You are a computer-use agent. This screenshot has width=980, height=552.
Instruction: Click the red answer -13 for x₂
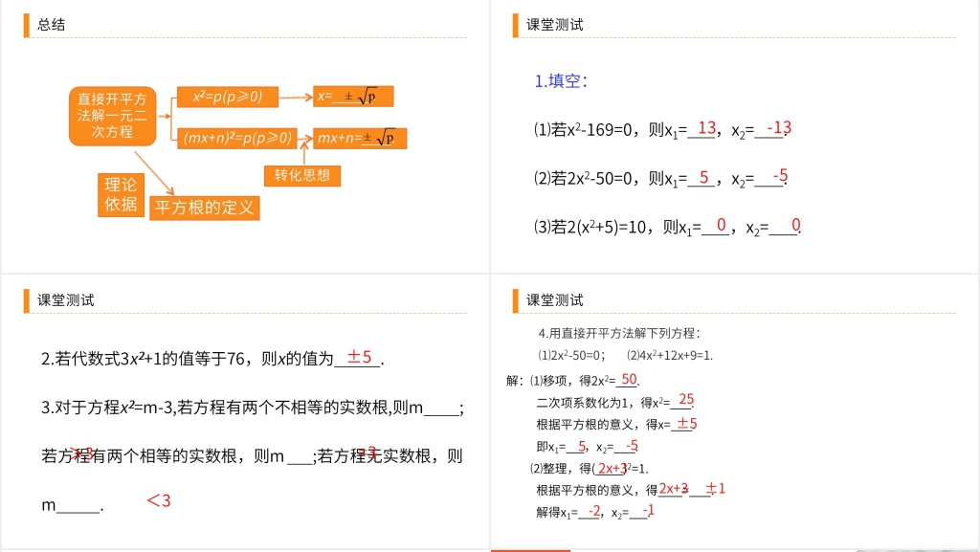click(779, 128)
